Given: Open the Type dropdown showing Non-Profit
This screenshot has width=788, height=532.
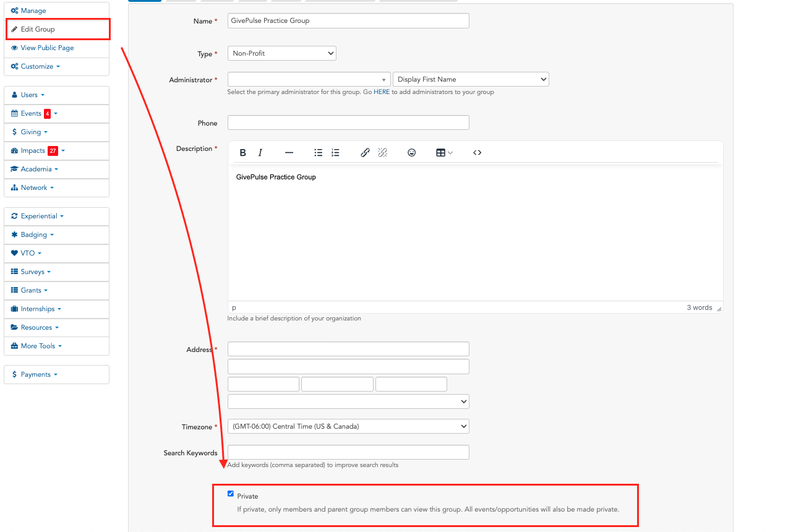Looking at the screenshot, I should [x=282, y=53].
